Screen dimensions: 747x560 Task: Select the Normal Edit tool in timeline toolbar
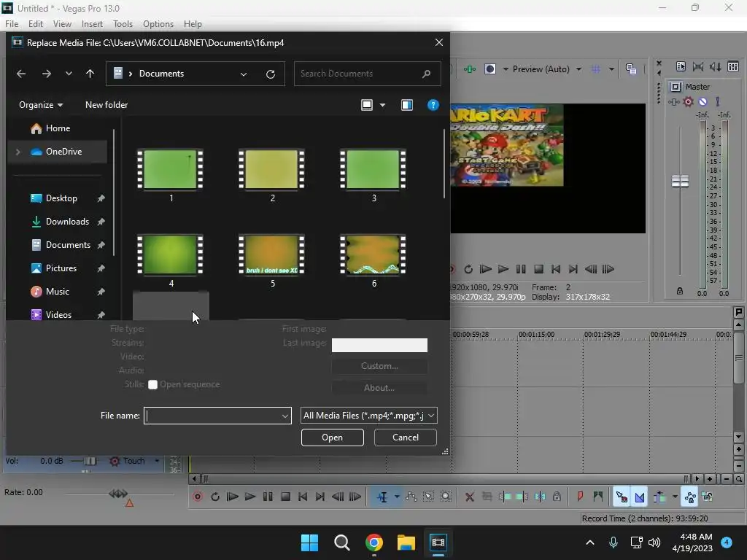382,497
